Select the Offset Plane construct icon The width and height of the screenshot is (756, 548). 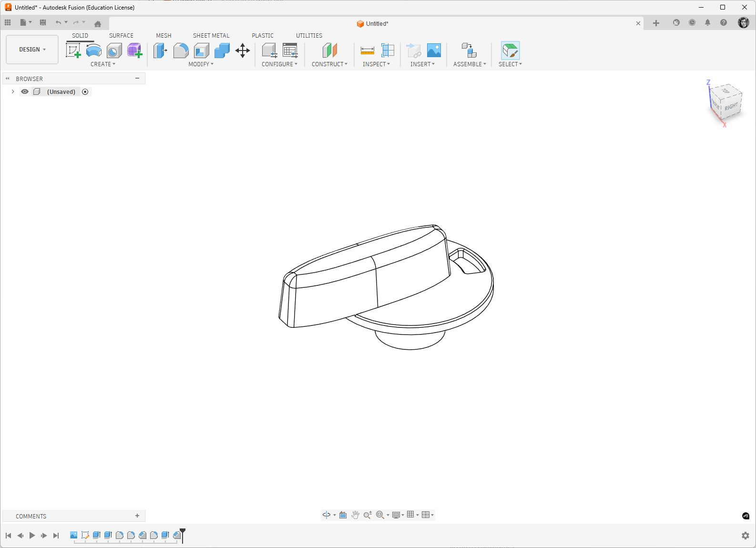(330, 51)
